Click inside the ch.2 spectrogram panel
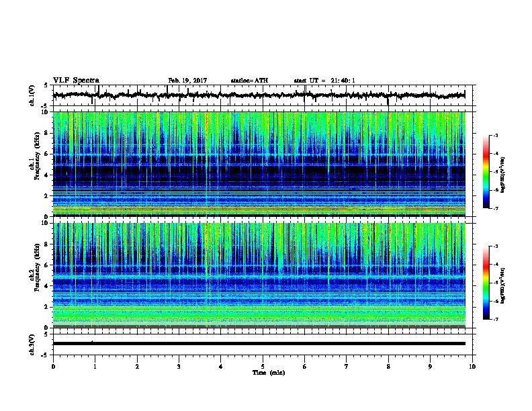Screen dimensions: 532x411 (x=259, y=275)
